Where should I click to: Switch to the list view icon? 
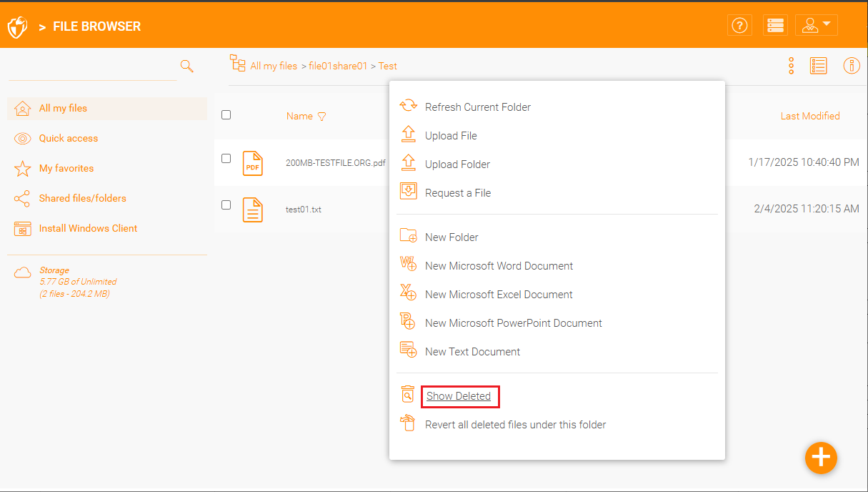click(818, 66)
